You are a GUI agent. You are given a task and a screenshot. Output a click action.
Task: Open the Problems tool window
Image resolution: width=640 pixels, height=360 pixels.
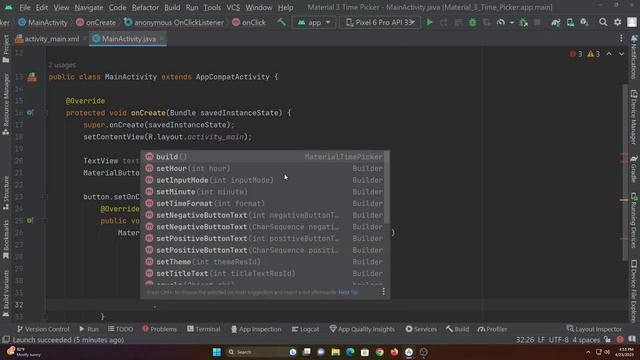pos(160,329)
